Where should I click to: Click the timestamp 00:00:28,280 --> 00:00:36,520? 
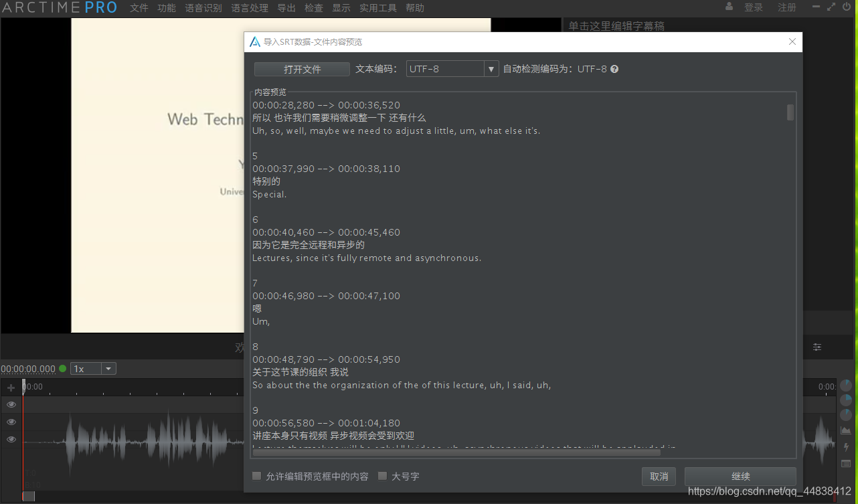point(326,105)
